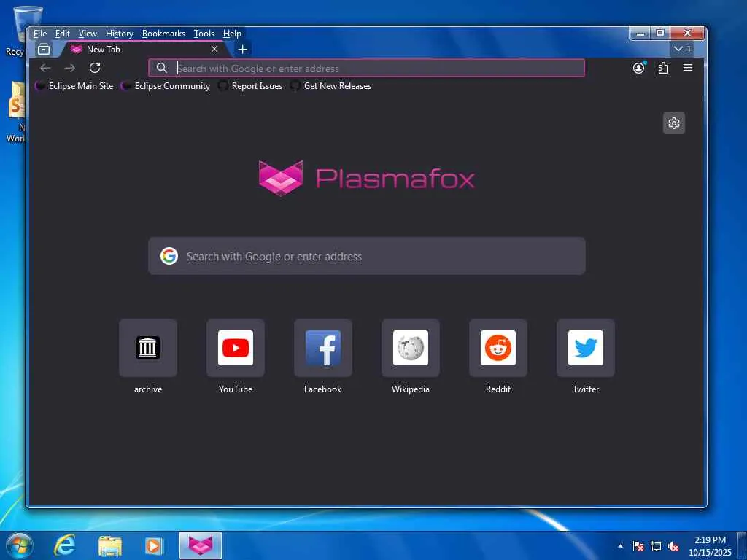The image size is (747, 560).
Task: Click the network tray icon
Action: pos(656,546)
